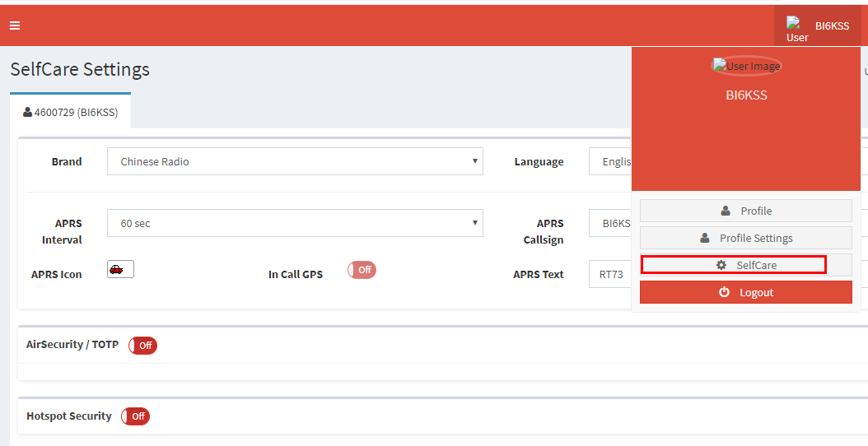
Task: Click the user avatar in top bar
Action: 797,30
